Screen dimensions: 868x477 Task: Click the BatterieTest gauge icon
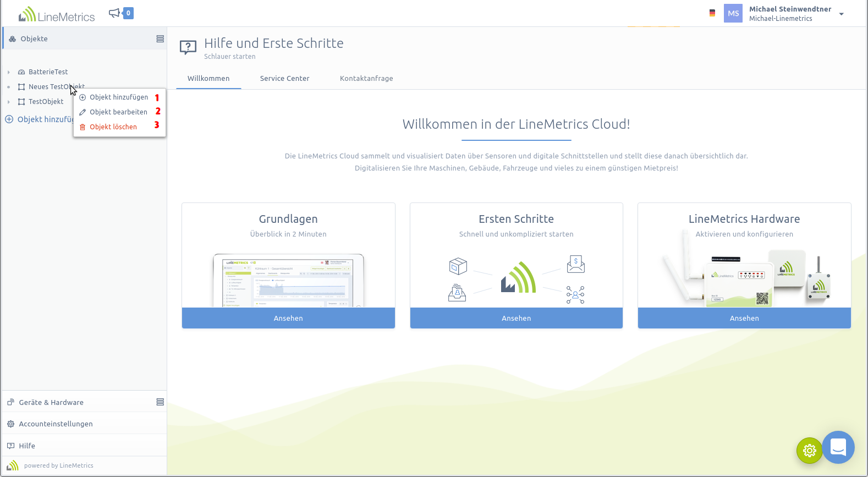[21, 72]
